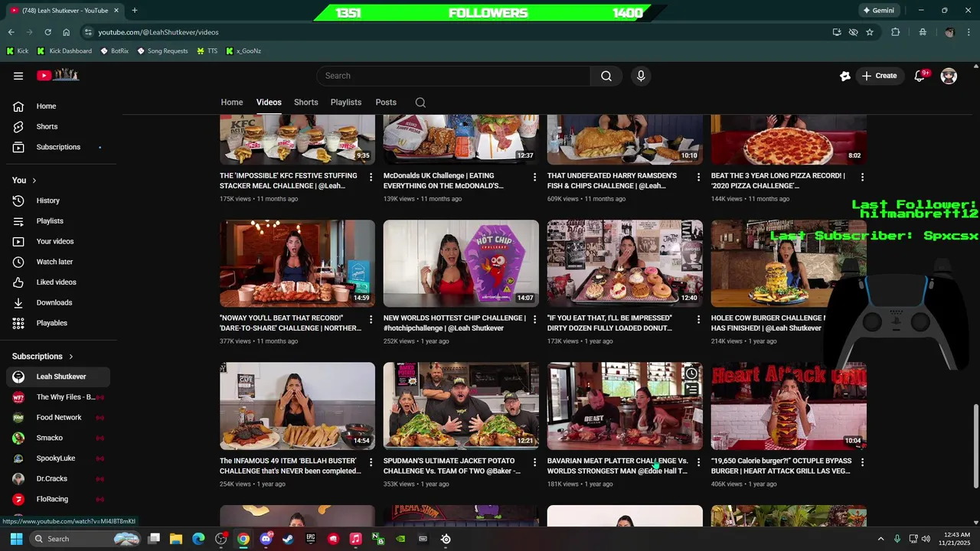980x551 pixels.
Task: Open the Chrome three-dot menu
Action: (x=969, y=32)
